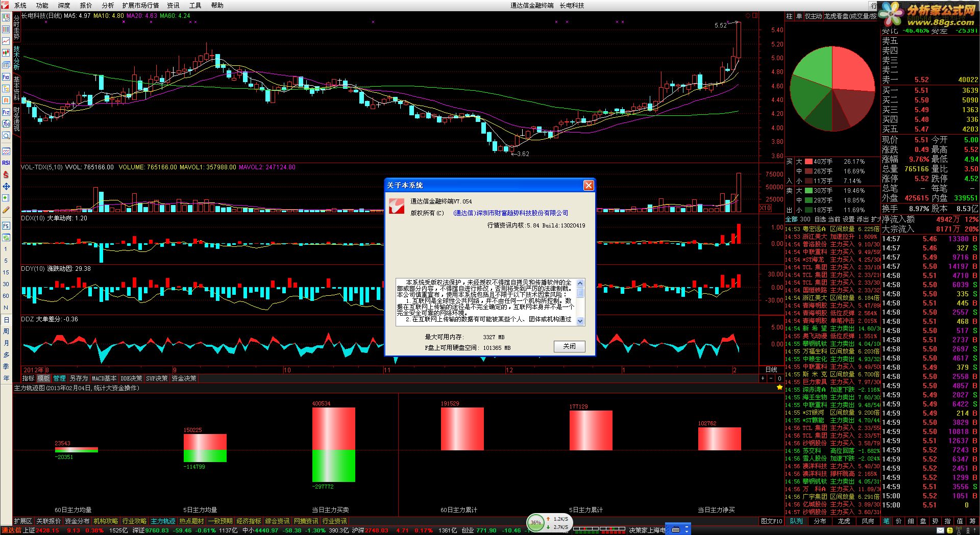This screenshot has width=980, height=535.
Task: Click scroll-up arrow in About dialog text
Action: [580, 283]
